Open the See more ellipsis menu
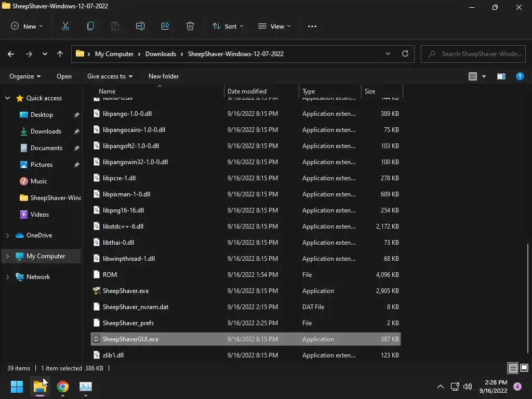532x399 pixels. coord(312,26)
